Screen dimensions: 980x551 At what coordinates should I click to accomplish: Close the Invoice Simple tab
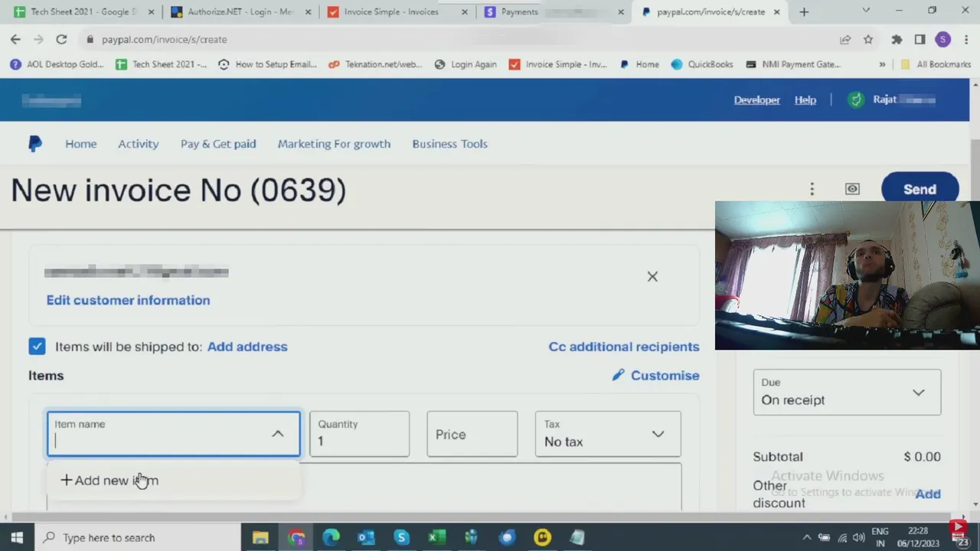click(x=464, y=11)
